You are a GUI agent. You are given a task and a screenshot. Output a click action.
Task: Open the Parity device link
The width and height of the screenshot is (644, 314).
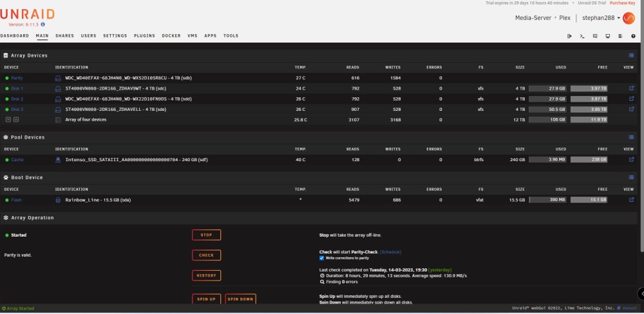(x=17, y=78)
